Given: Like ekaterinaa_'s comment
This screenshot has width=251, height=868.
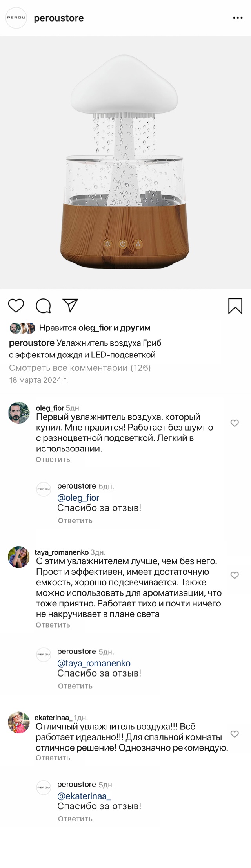Looking at the screenshot, I should tap(235, 734).
